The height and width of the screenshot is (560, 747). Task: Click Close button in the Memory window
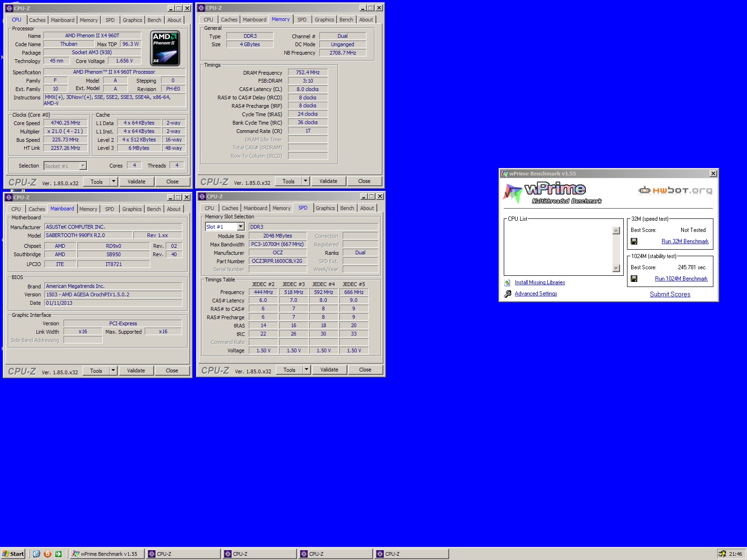tap(364, 181)
